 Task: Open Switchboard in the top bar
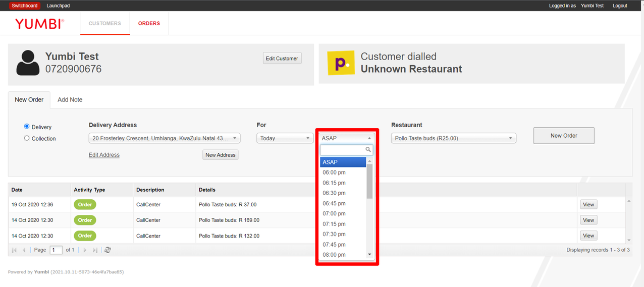[25, 6]
